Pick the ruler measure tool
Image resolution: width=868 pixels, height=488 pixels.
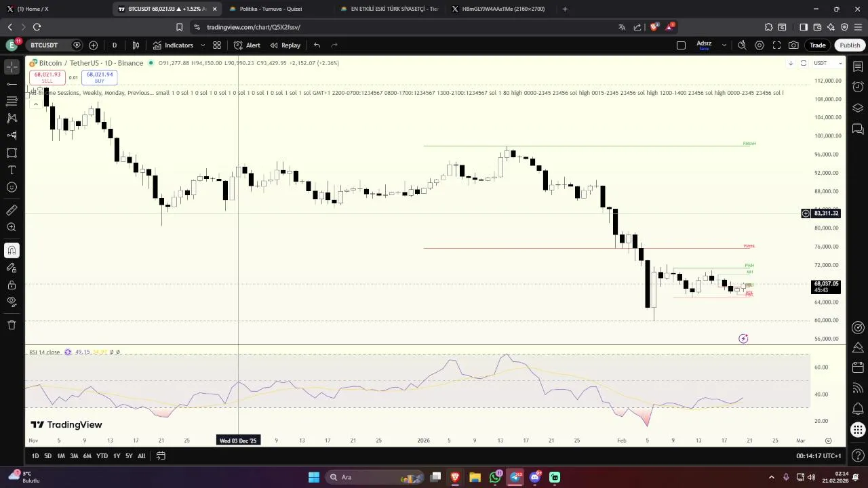coord(12,210)
